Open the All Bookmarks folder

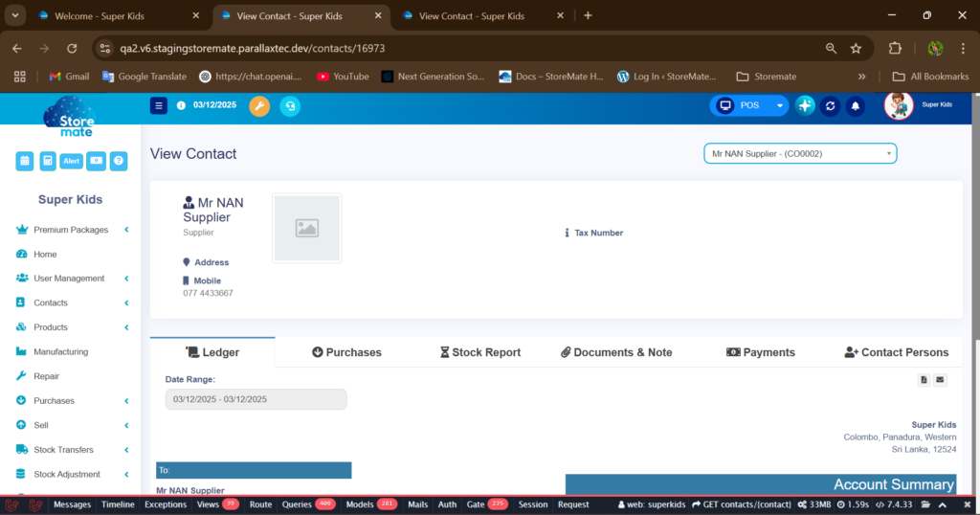930,77
